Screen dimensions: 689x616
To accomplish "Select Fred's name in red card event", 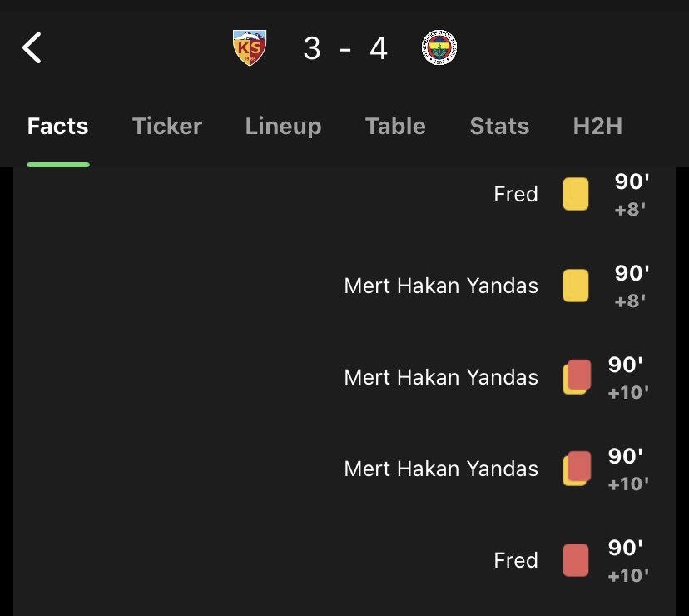I will 516,560.
